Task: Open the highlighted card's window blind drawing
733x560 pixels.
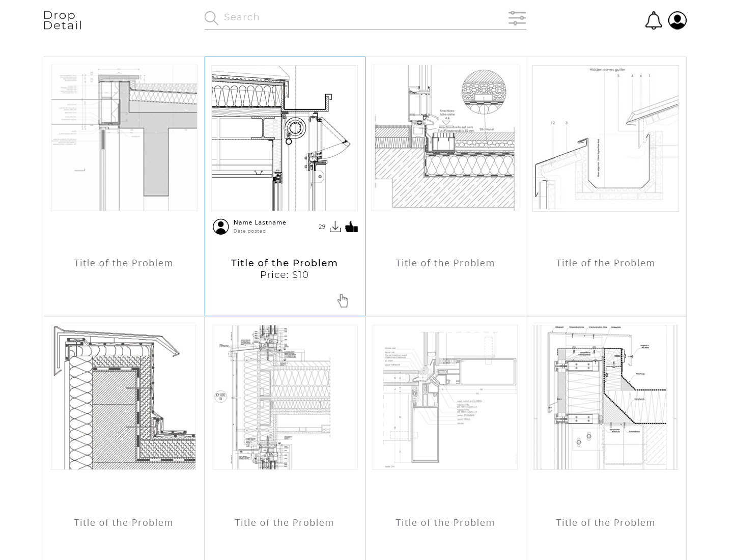Action: 284,138
